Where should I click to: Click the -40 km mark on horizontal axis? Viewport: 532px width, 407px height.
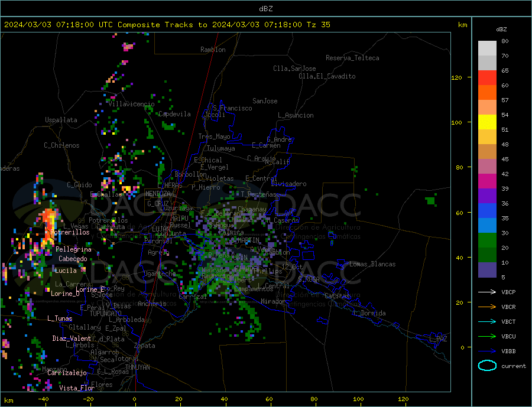pyautogui.click(x=43, y=399)
